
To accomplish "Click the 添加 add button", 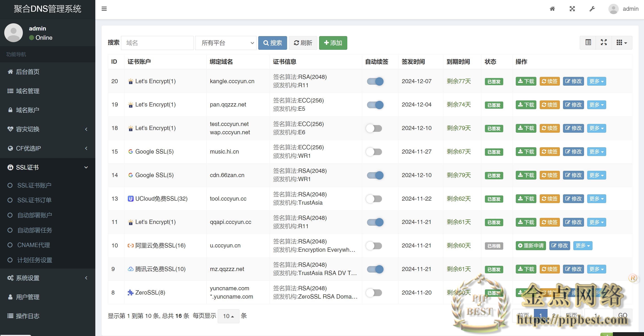I will tap(333, 43).
